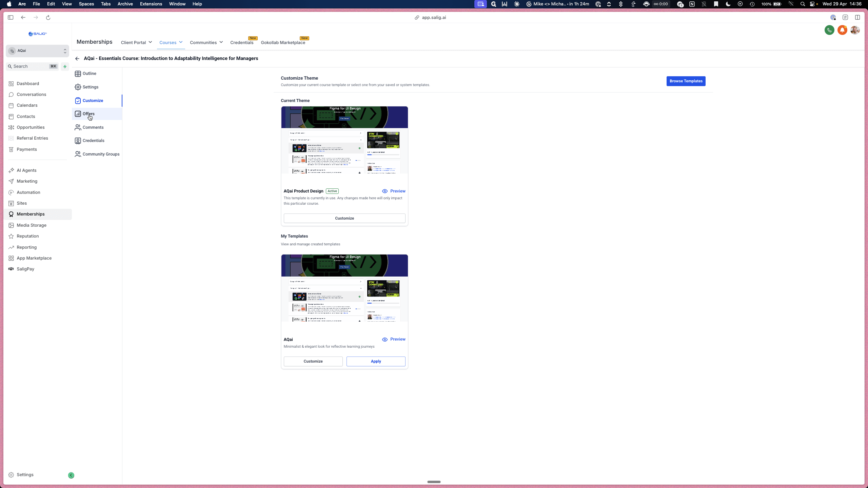Open AI Agents section
Image resolution: width=868 pixels, height=488 pixels.
click(x=26, y=170)
